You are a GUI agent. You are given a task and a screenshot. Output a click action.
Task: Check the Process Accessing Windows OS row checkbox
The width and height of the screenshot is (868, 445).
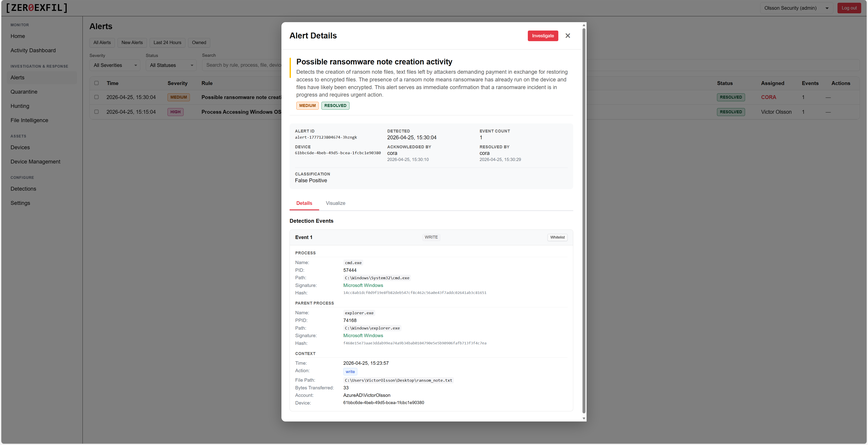[96, 112]
